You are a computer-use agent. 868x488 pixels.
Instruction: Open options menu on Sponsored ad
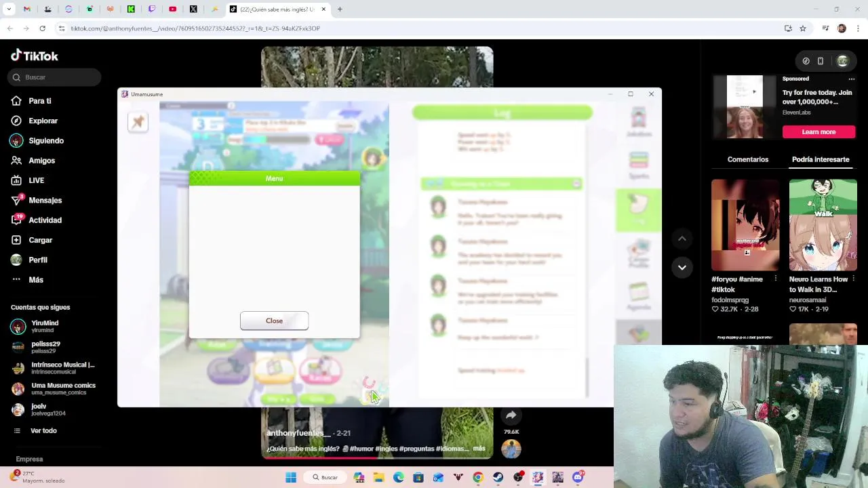pos(851,79)
